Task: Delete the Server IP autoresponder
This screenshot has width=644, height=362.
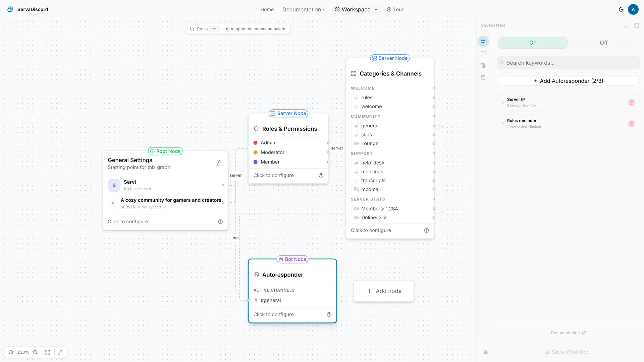Action: 632,103
